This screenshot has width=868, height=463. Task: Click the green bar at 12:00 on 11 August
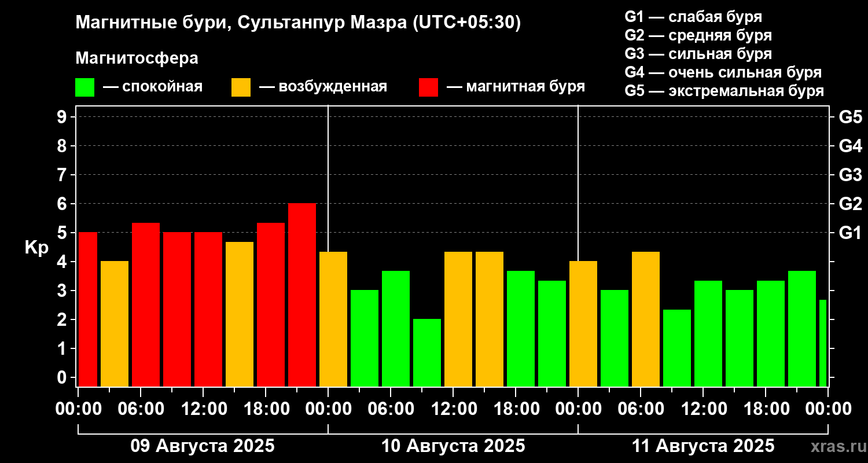708,334
